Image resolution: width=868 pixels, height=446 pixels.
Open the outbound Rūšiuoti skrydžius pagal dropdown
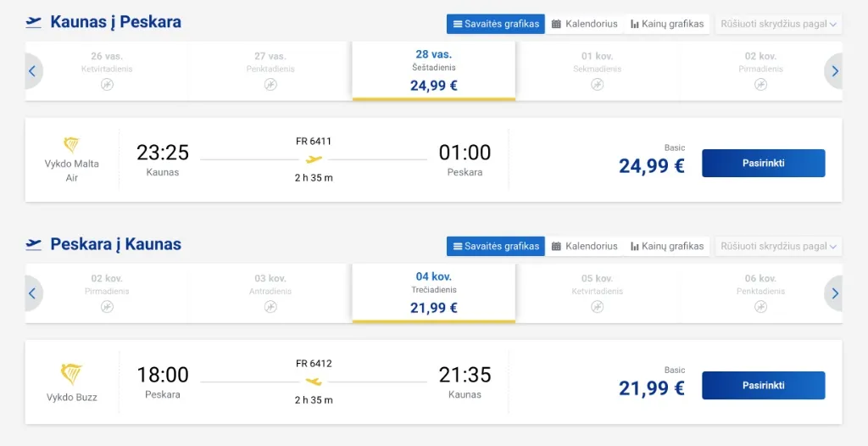coord(779,24)
